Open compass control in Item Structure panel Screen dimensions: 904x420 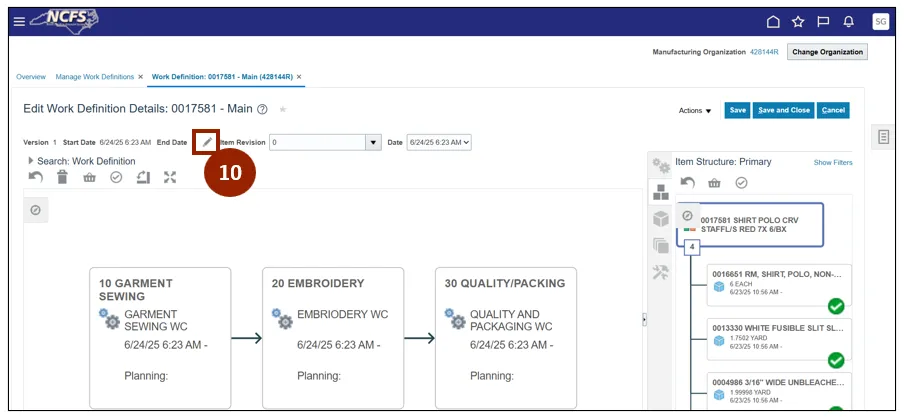click(x=687, y=216)
